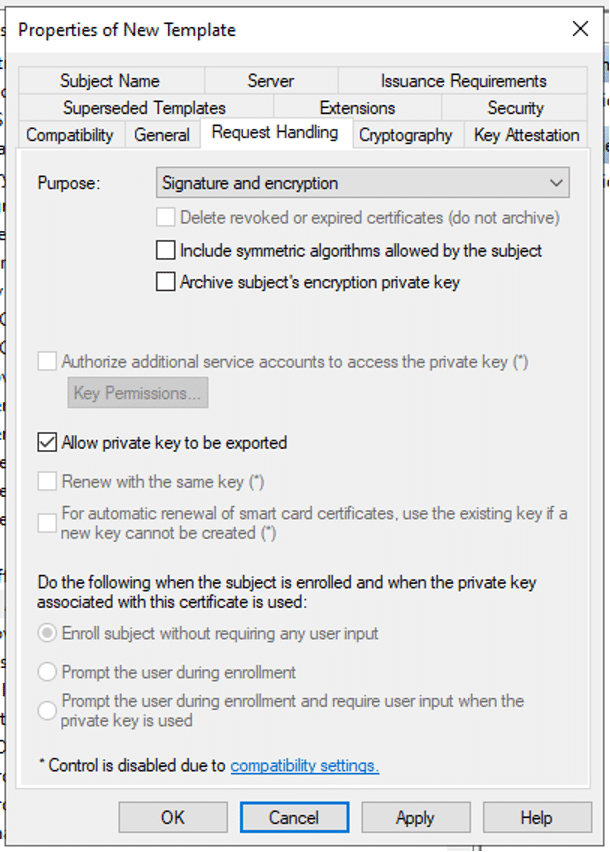Close the Properties of New Template dialog
The width and height of the screenshot is (610, 852).
click(x=580, y=29)
